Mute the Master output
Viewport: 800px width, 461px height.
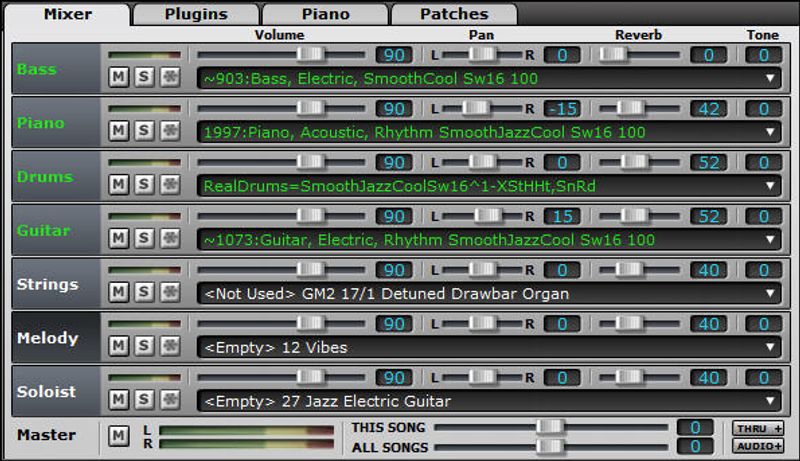pyautogui.click(x=118, y=436)
